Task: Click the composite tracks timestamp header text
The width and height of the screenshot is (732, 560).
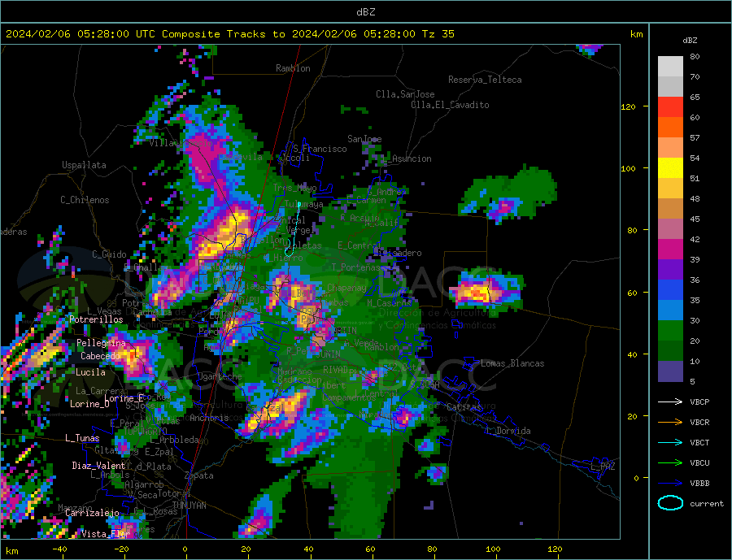Action: (x=229, y=34)
